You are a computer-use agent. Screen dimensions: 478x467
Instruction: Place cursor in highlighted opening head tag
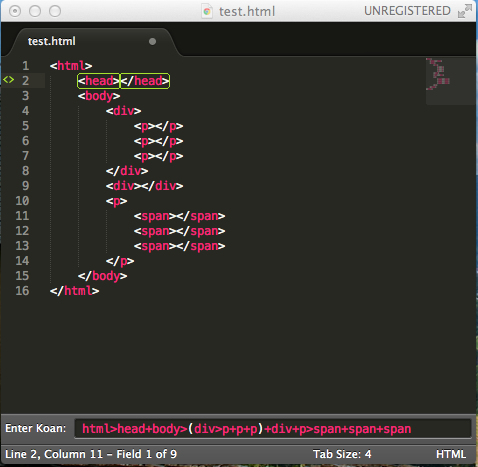98,81
